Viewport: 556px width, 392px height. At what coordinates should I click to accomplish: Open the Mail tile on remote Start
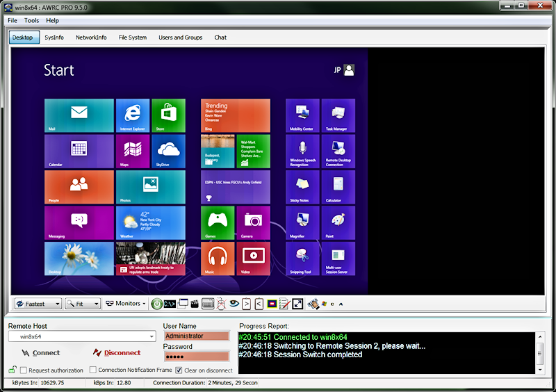79,115
